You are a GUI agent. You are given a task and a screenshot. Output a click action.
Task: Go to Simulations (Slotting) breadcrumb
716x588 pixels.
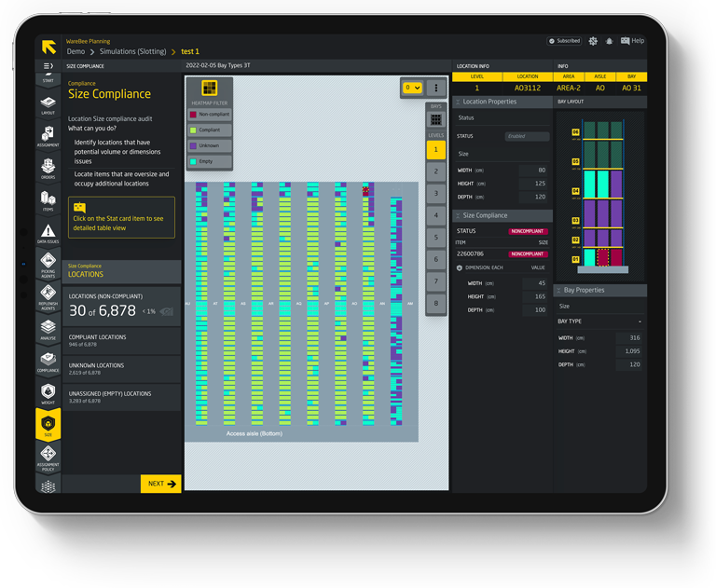pos(133,51)
